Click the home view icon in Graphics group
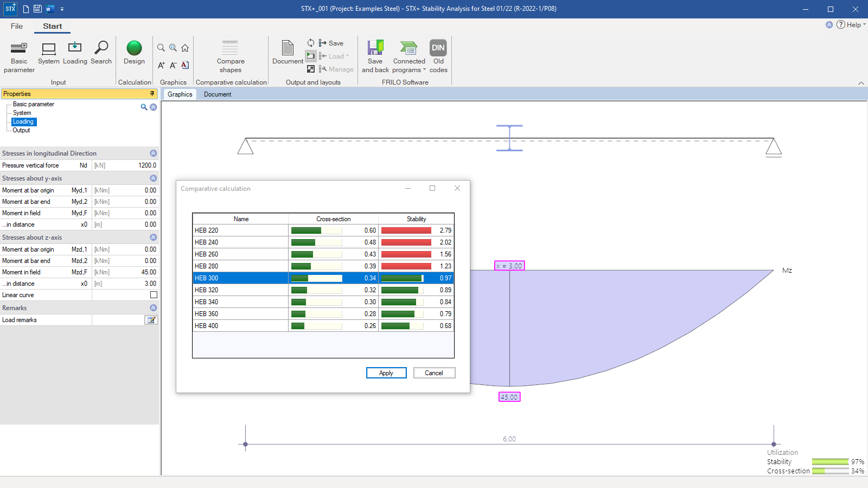The image size is (868, 488). point(185,48)
